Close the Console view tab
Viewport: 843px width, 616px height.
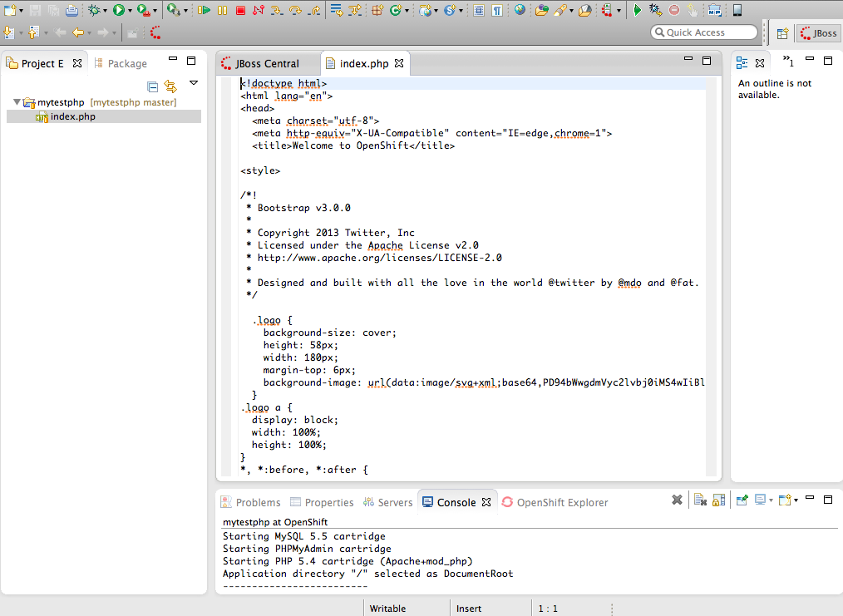tap(486, 502)
